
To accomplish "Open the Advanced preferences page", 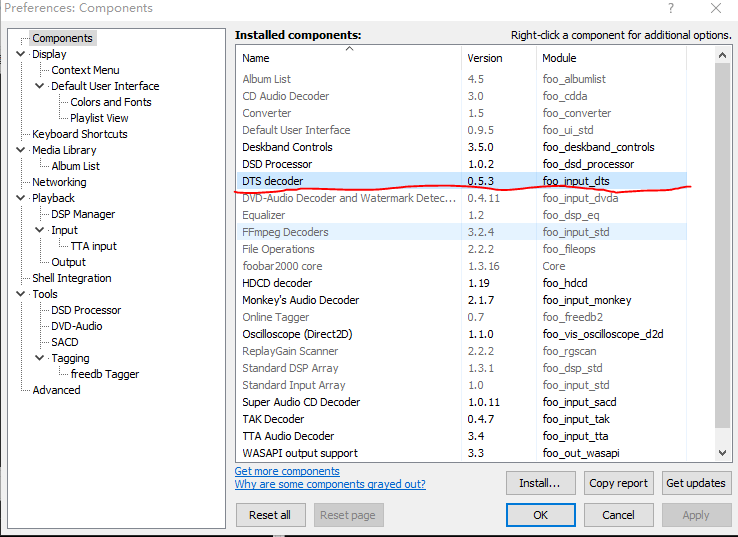I will click(56, 390).
